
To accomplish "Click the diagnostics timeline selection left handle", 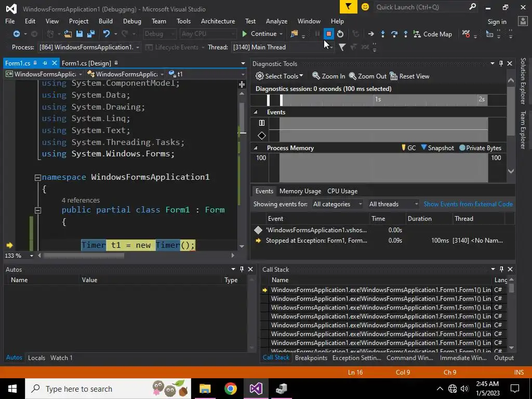I will click(269, 100).
